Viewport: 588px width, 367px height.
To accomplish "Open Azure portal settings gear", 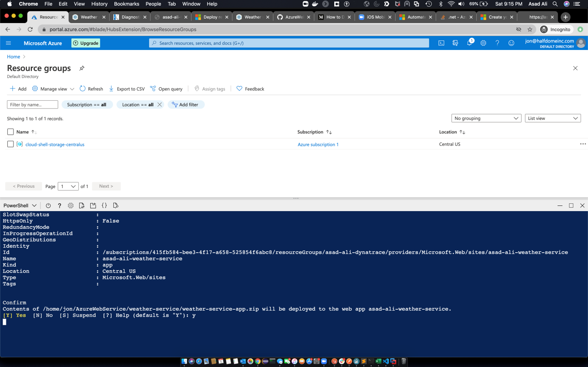I will click(483, 43).
